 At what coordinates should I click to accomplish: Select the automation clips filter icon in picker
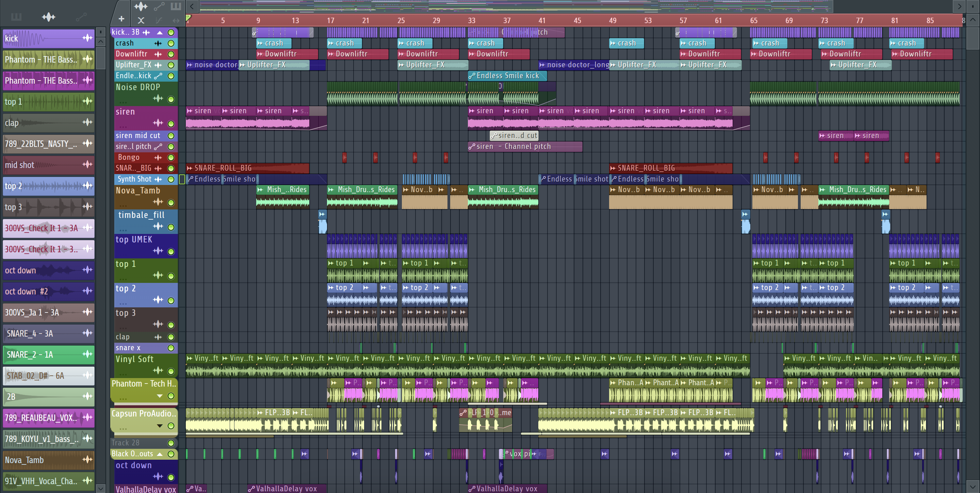[81, 17]
